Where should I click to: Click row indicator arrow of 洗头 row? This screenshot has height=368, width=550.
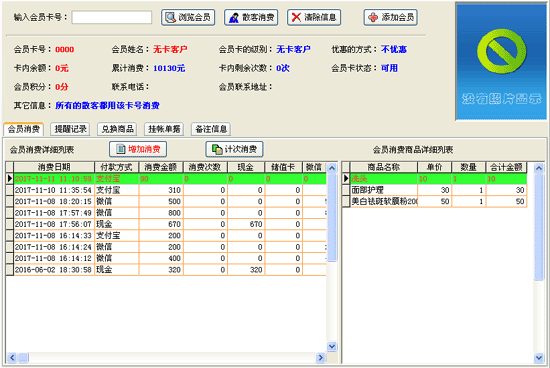point(346,179)
